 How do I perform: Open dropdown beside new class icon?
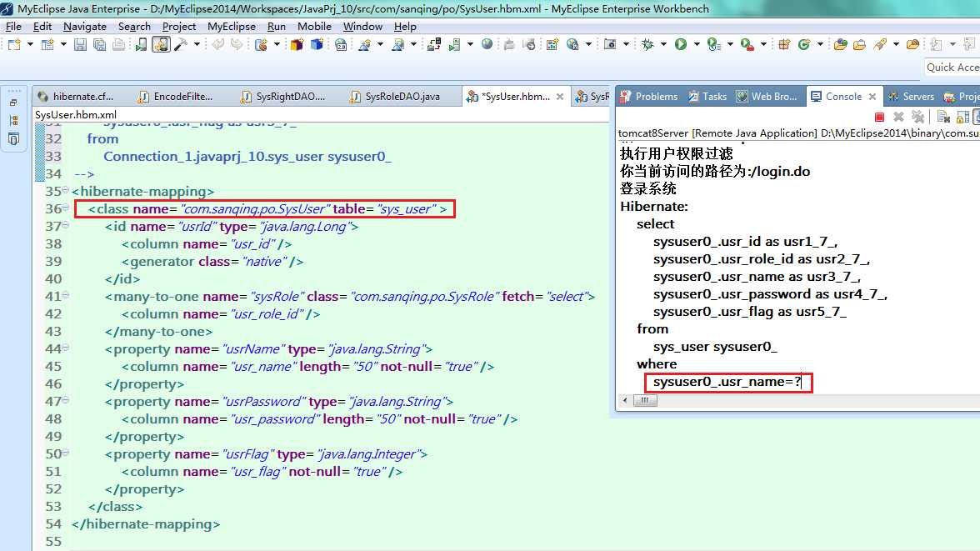[820, 44]
